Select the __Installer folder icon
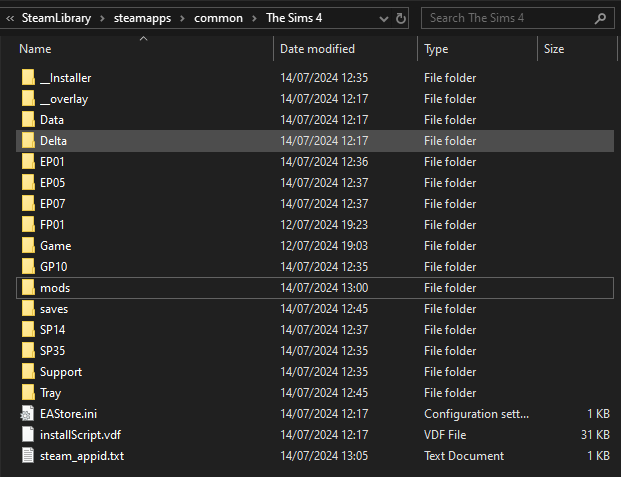Image resolution: width=621 pixels, height=477 pixels. [27, 78]
